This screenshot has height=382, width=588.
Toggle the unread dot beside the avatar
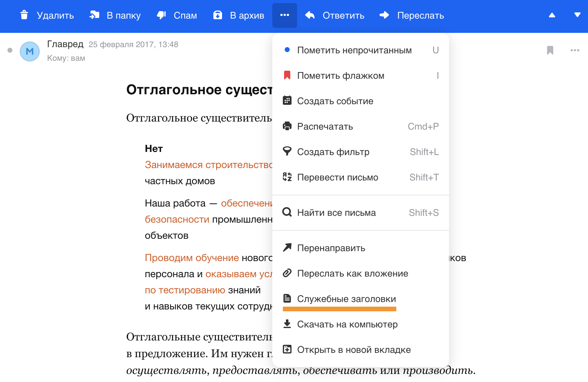[x=10, y=50]
